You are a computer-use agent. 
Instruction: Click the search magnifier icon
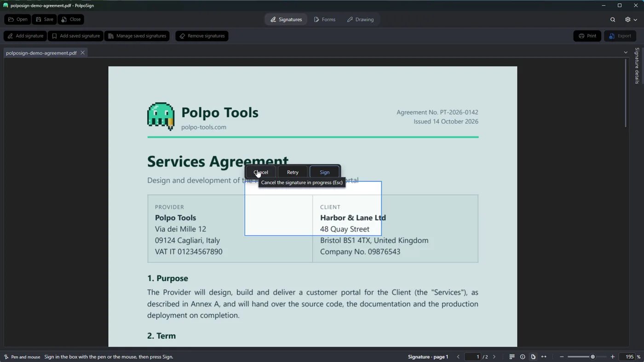coord(613,19)
